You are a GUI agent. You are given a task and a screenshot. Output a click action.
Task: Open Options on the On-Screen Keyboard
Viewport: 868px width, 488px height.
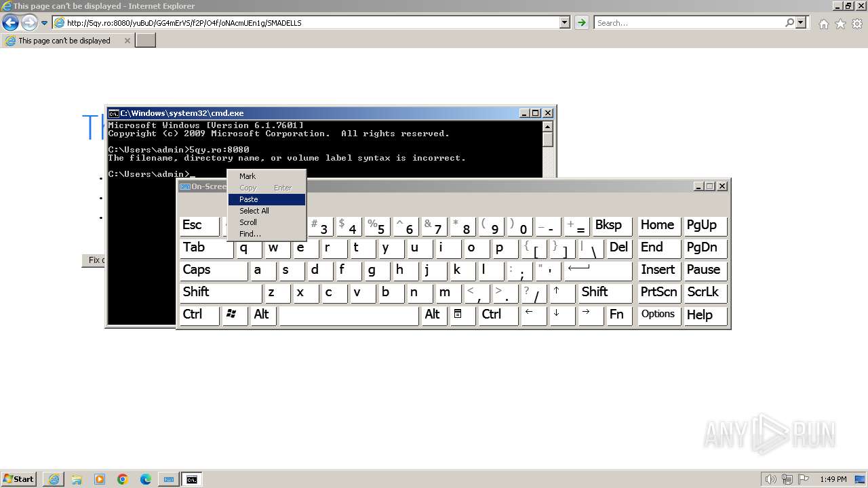click(659, 315)
